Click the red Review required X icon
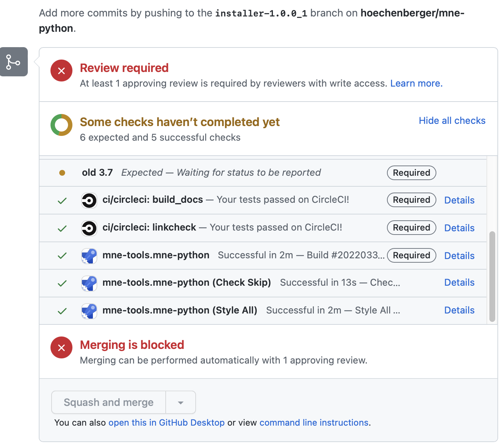 point(61,71)
